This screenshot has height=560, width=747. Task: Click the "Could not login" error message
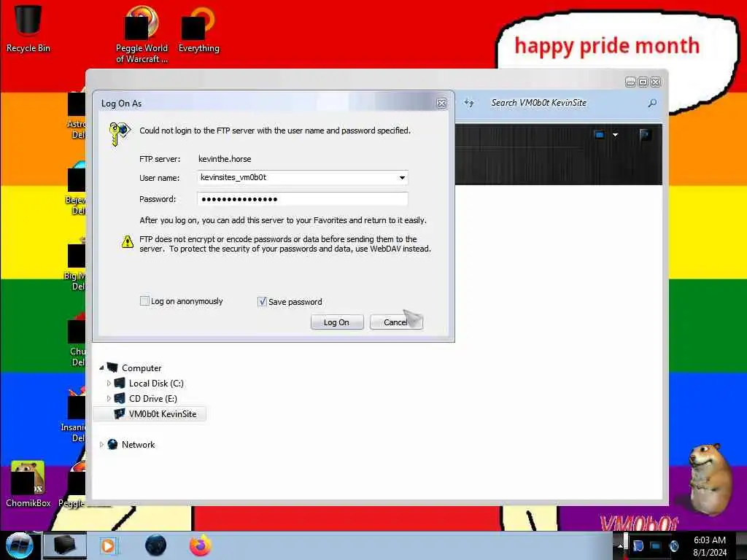click(275, 131)
